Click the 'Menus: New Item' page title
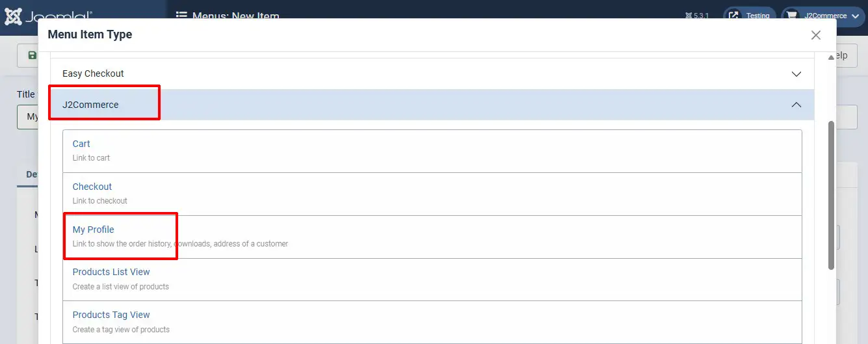Viewport: 868px width, 344px height. (235, 16)
